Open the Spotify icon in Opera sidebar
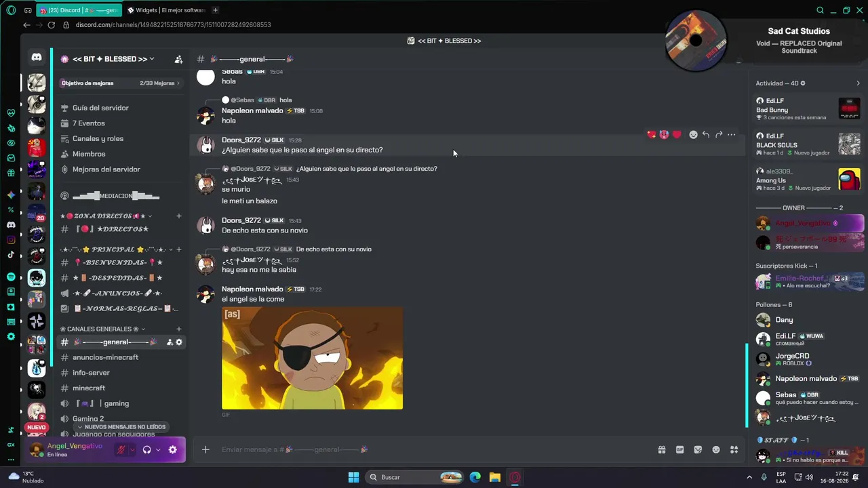The width and height of the screenshot is (868, 488). point(11,277)
